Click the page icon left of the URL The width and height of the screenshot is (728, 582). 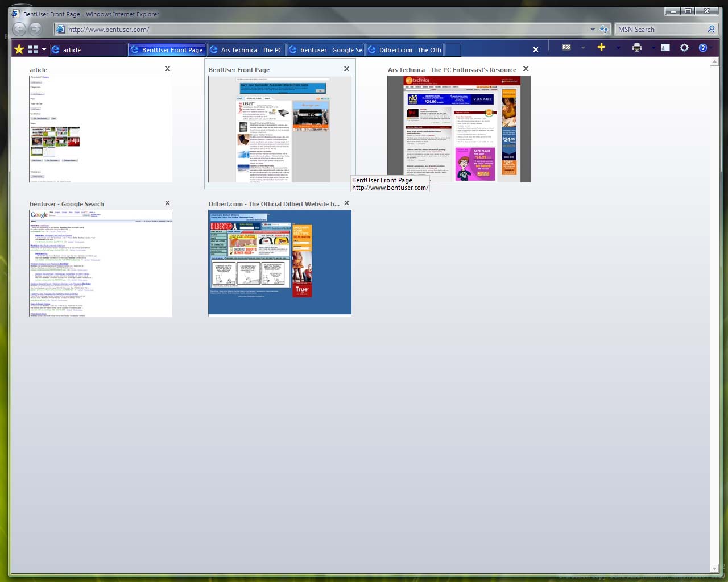pyautogui.click(x=60, y=29)
